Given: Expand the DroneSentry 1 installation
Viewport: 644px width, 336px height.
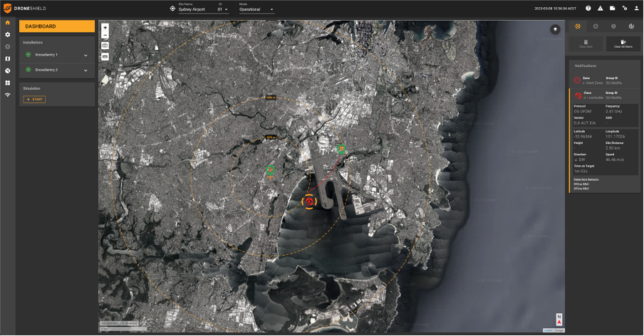Looking at the screenshot, I should (85, 56).
